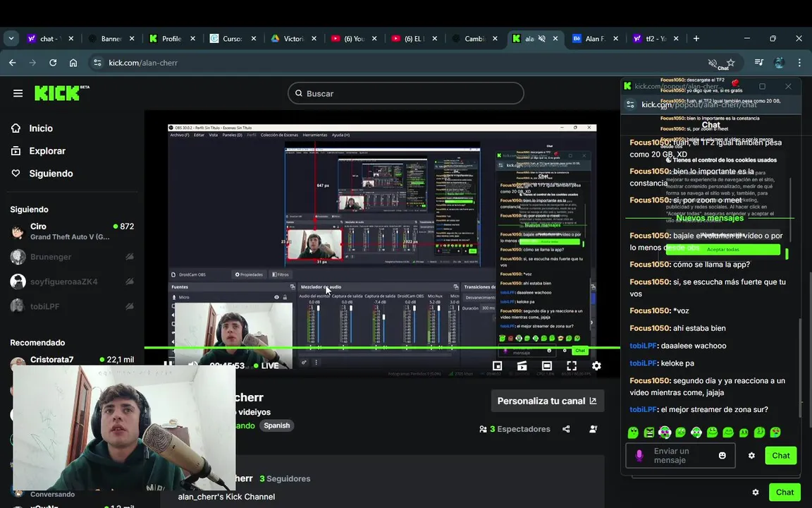
Task: Click the Spanish language tag
Action: tap(277, 425)
